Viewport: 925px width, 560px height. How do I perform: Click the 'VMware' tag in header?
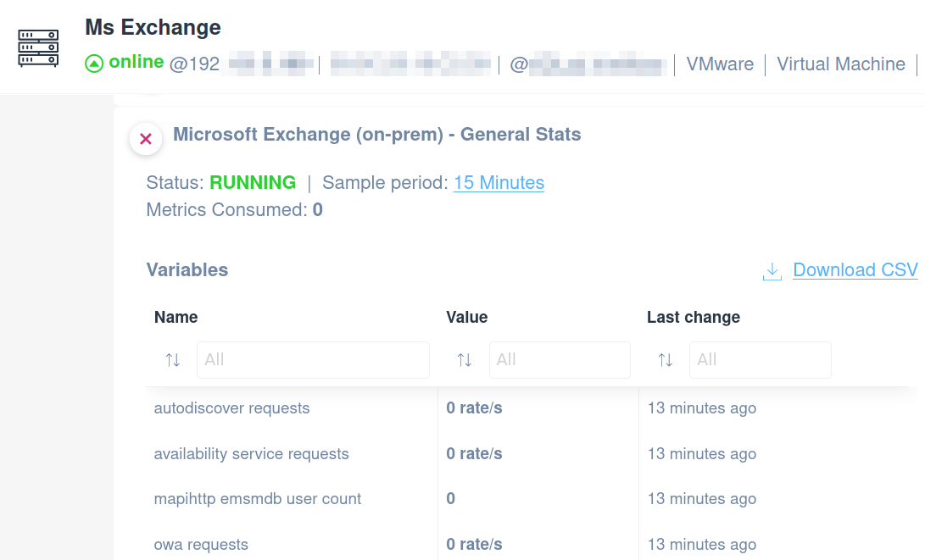(720, 64)
